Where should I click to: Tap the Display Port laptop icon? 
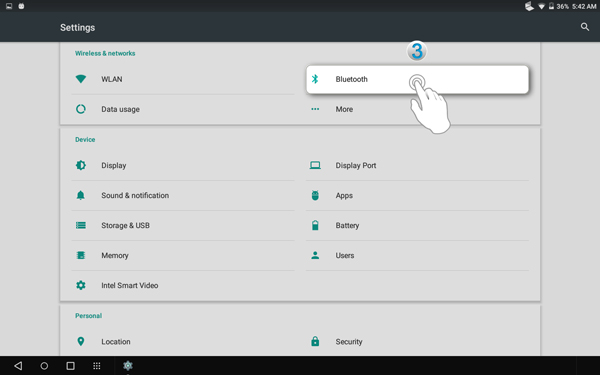(315, 165)
